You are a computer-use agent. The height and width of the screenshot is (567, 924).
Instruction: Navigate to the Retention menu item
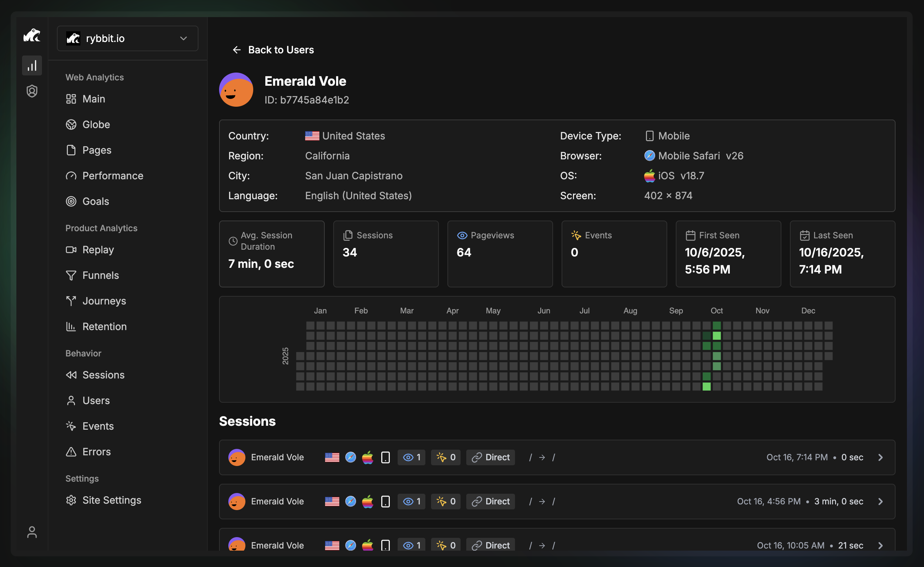tap(104, 327)
